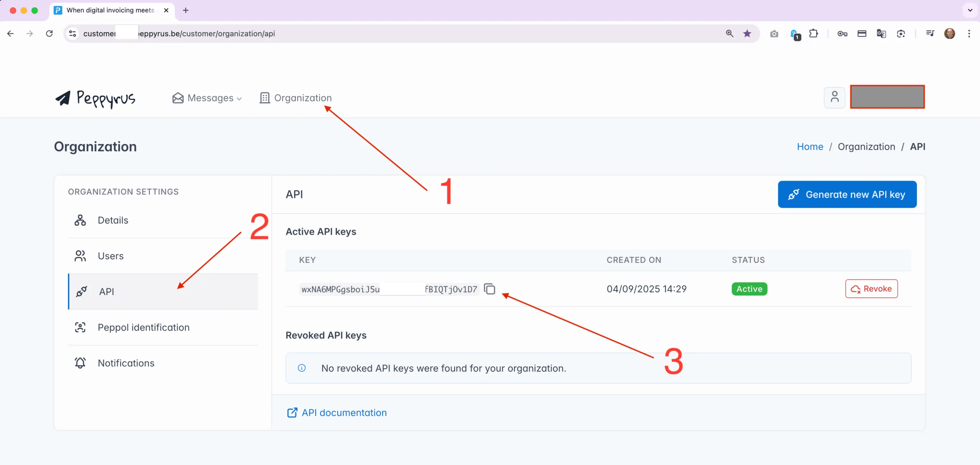Revoke the active API key

[871, 289]
